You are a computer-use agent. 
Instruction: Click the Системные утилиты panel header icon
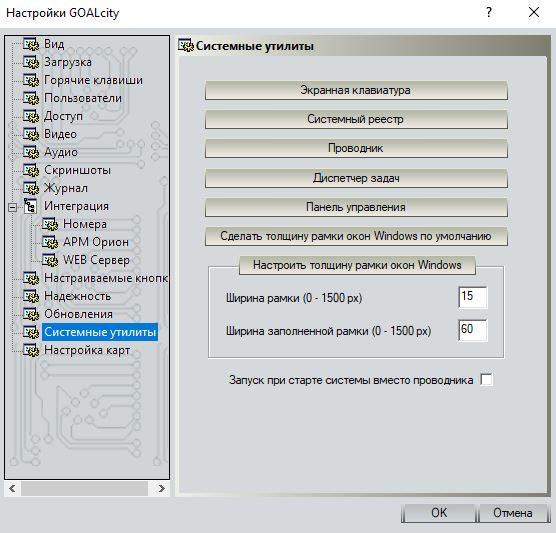[186, 46]
